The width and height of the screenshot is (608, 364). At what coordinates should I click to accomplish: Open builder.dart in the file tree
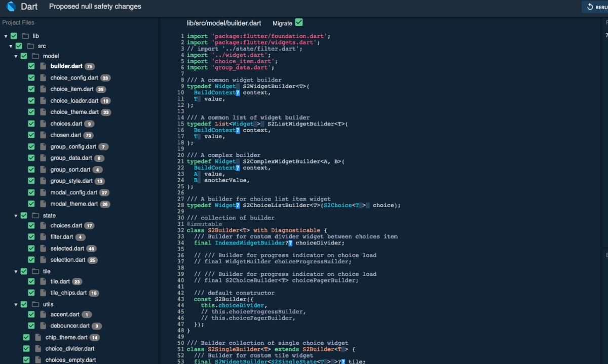pyautogui.click(x=66, y=66)
